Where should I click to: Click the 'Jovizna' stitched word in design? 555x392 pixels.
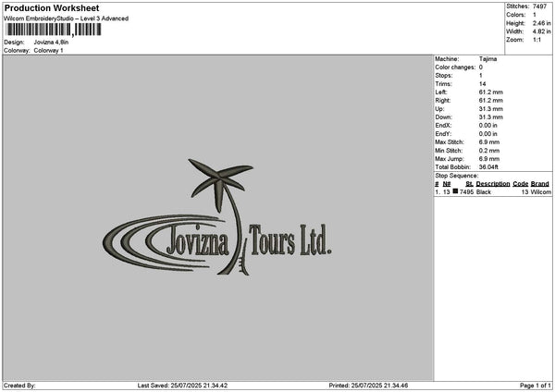[x=198, y=240]
